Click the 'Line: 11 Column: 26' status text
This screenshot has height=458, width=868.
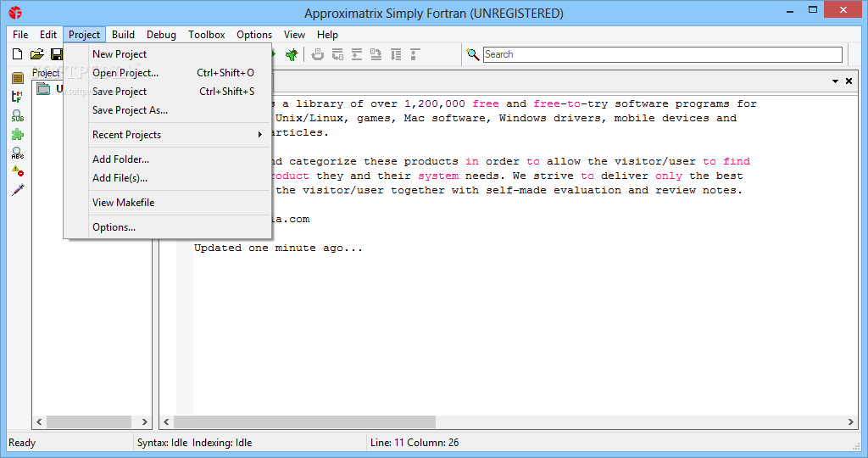[415, 443]
